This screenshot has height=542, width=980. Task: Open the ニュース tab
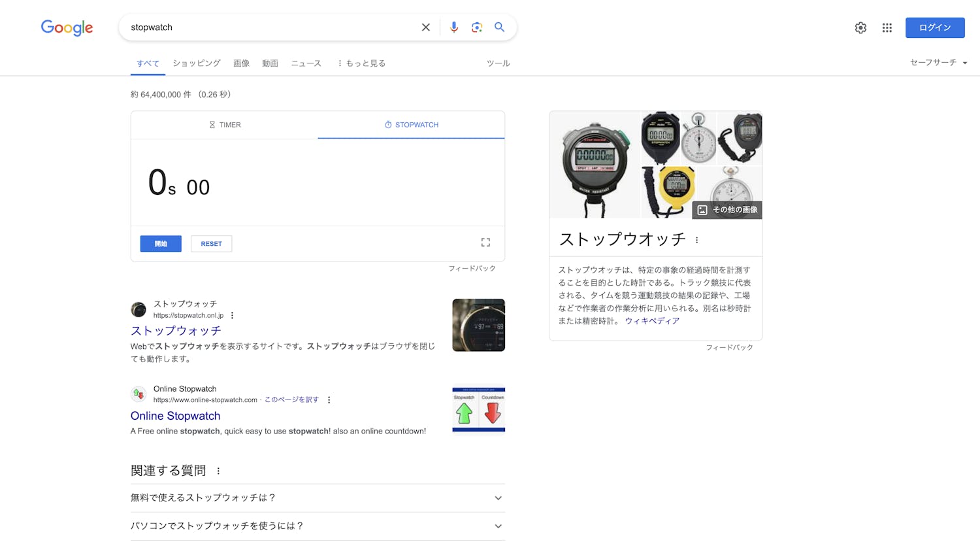(306, 63)
